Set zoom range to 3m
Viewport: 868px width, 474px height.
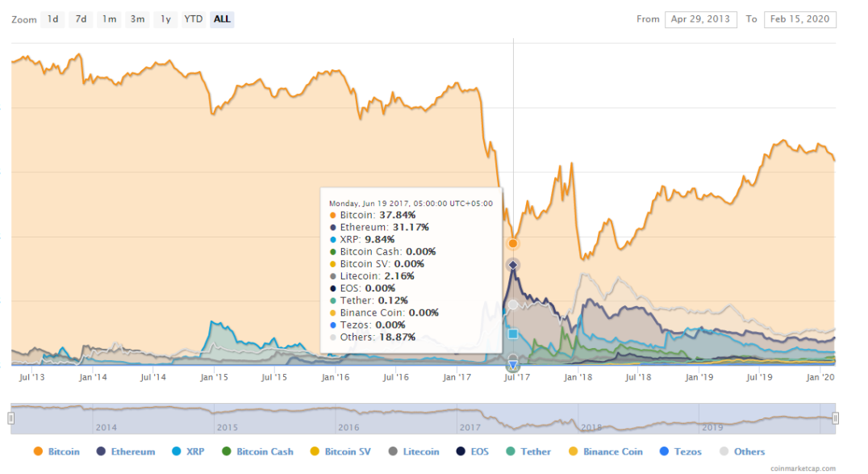(x=137, y=19)
